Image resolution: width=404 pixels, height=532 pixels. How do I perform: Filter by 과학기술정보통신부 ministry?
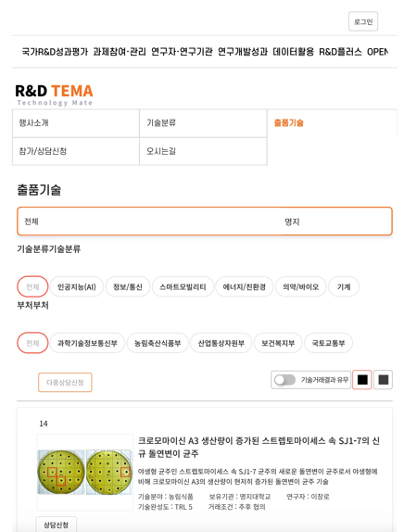coord(87,343)
